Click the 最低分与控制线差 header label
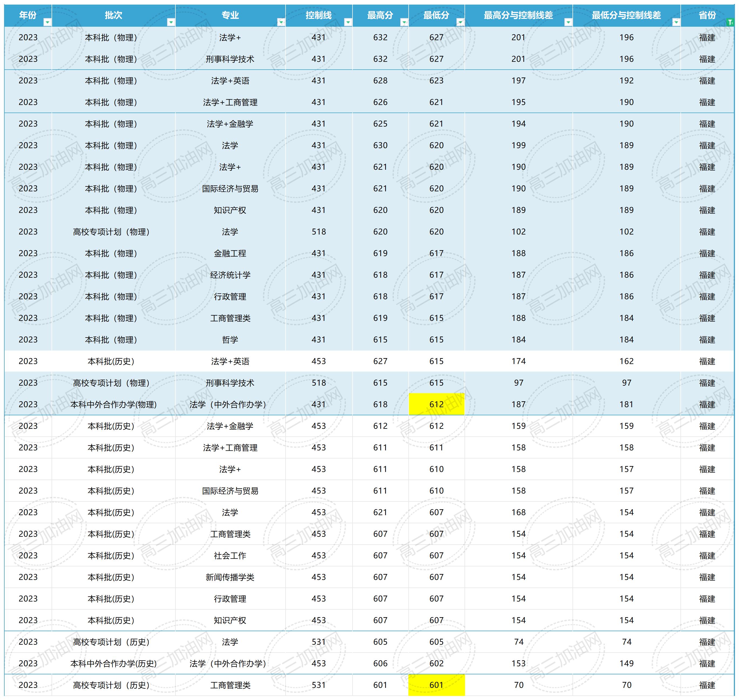The height and width of the screenshot is (700, 739). 626,15
